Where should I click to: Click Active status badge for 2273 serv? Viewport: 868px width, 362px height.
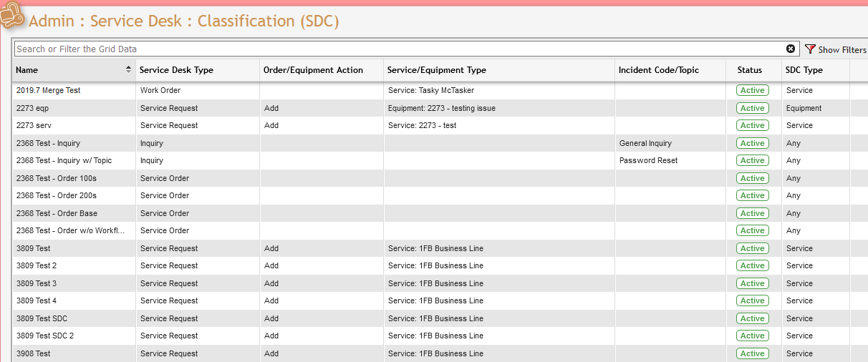click(x=752, y=125)
